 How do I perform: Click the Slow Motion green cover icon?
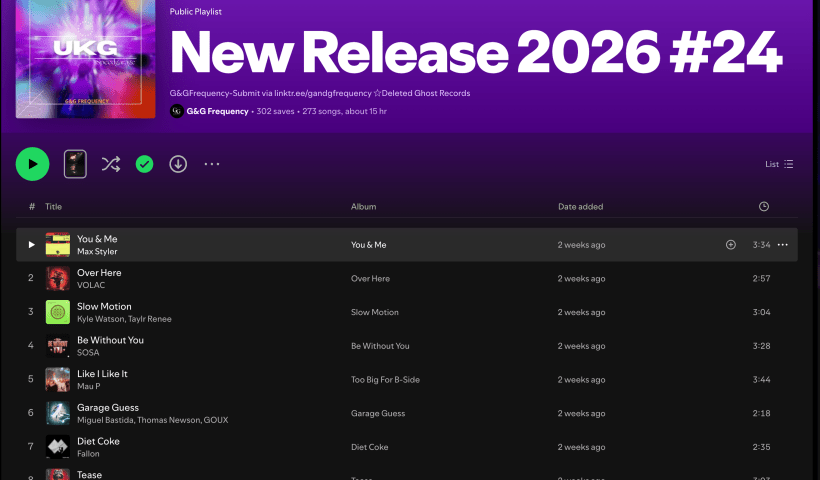57,312
